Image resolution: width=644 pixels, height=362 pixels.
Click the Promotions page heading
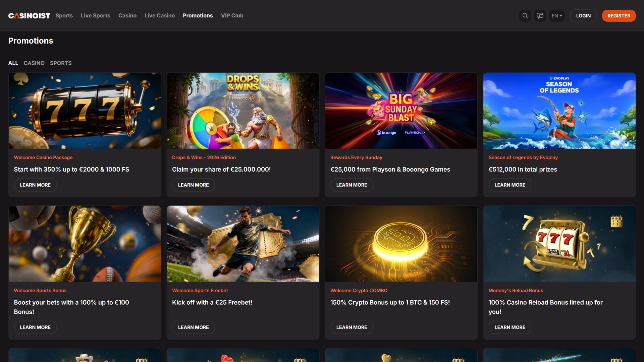click(31, 41)
